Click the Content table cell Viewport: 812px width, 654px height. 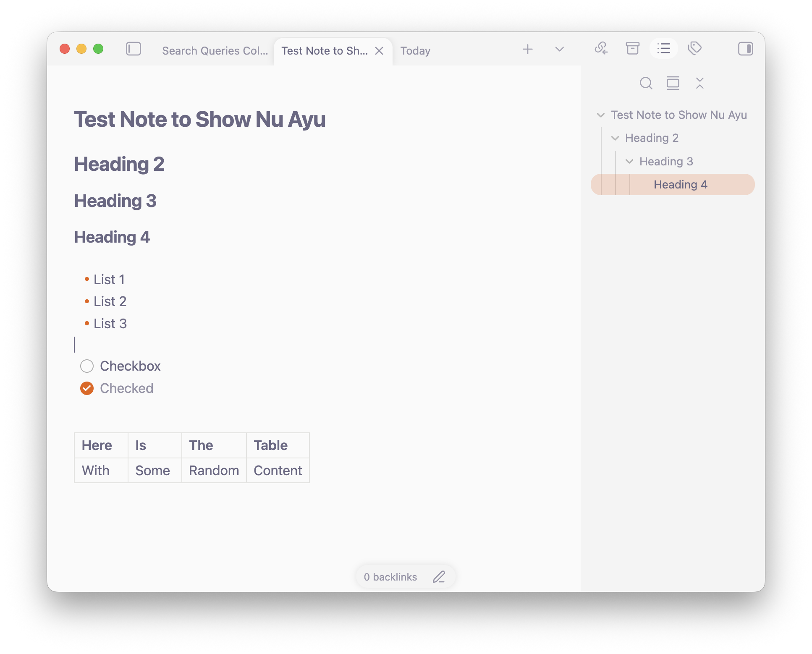(x=278, y=471)
